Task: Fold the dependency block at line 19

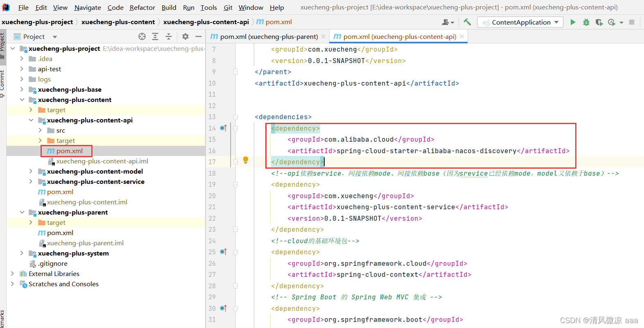Action: pyautogui.click(x=235, y=185)
